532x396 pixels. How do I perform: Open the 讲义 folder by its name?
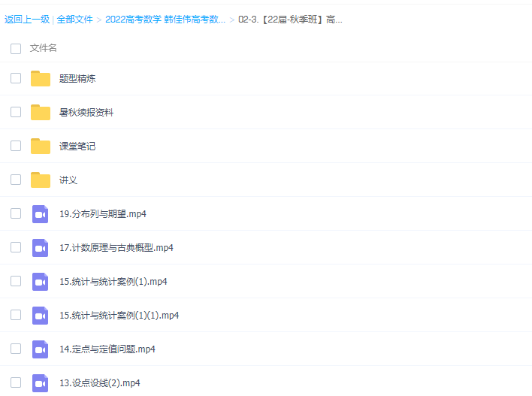(x=68, y=180)
